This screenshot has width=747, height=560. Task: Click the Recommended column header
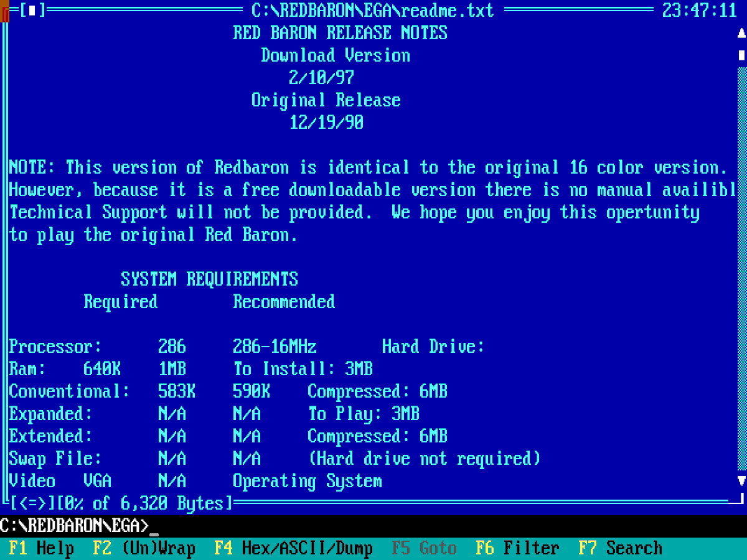point(284,302)
